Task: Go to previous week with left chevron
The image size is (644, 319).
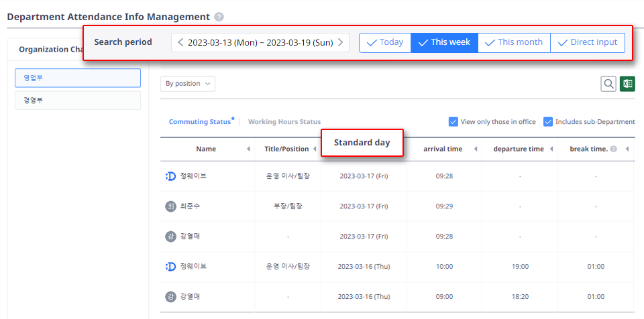Action: pos(180,43)
